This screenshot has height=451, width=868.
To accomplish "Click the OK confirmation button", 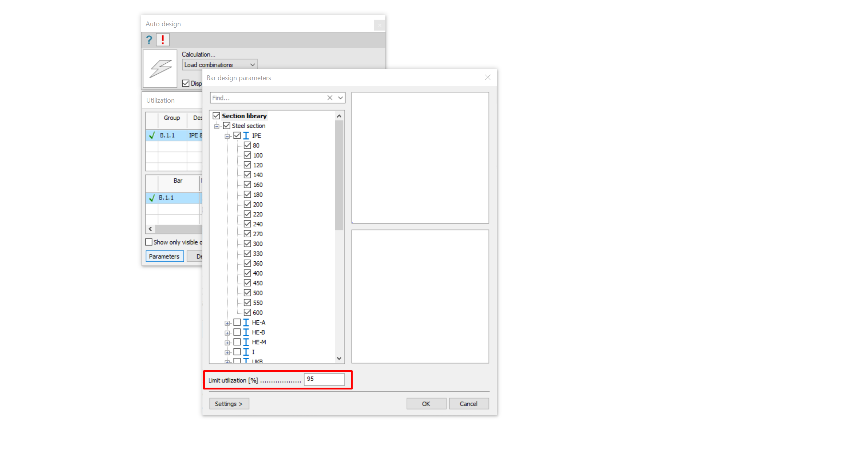I will tap(426, 403).
